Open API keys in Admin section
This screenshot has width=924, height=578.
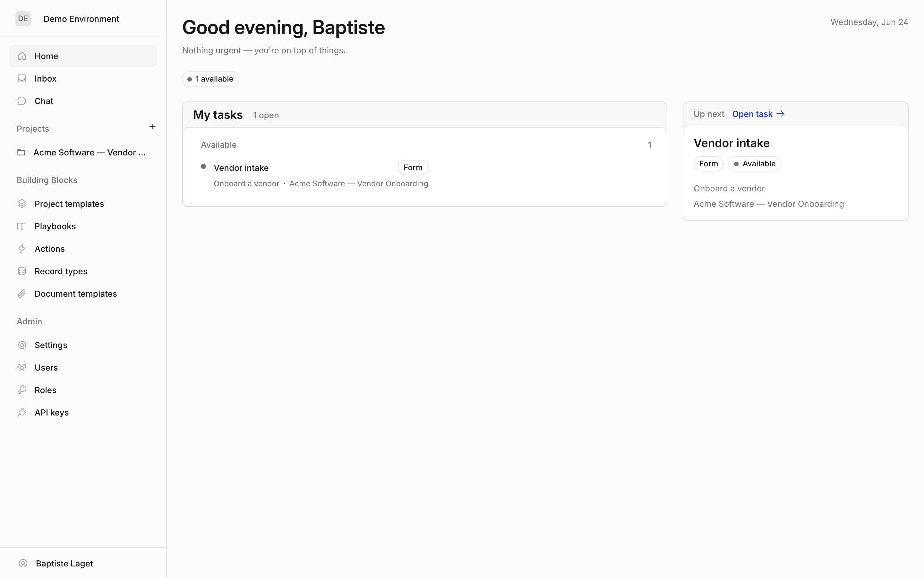pyautogui.click(x=83, y=412)
